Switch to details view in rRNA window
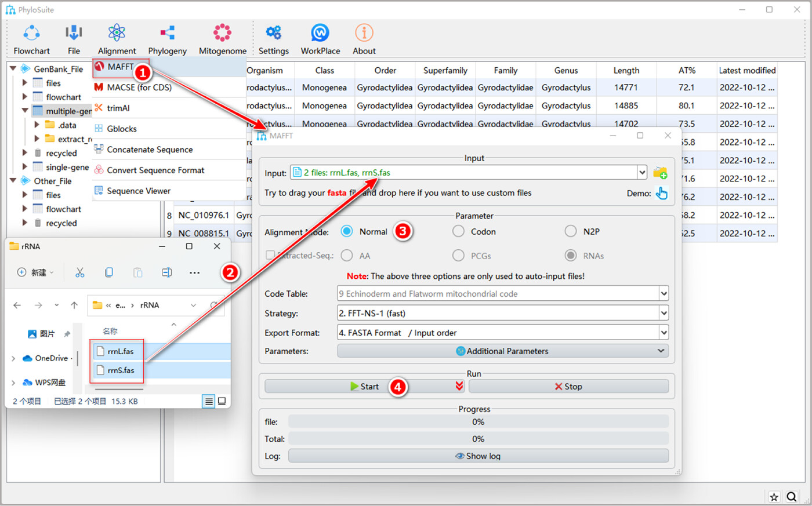Image resolution: width=812 pixels, height=506 pixels. tap(208, 401)
